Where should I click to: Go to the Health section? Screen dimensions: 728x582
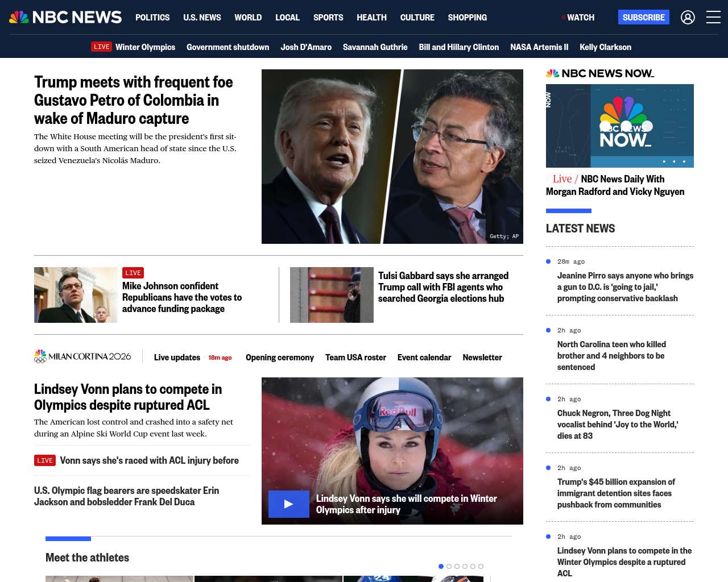pos(371,18)
